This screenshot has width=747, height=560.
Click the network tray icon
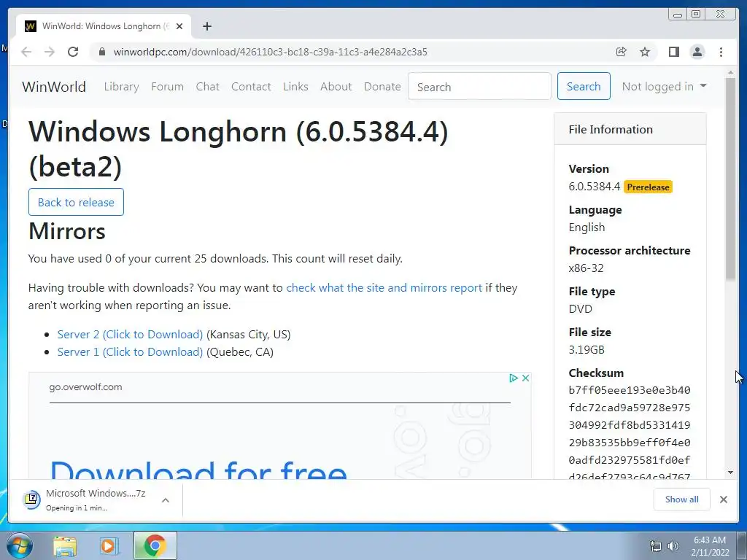point(656,547)
